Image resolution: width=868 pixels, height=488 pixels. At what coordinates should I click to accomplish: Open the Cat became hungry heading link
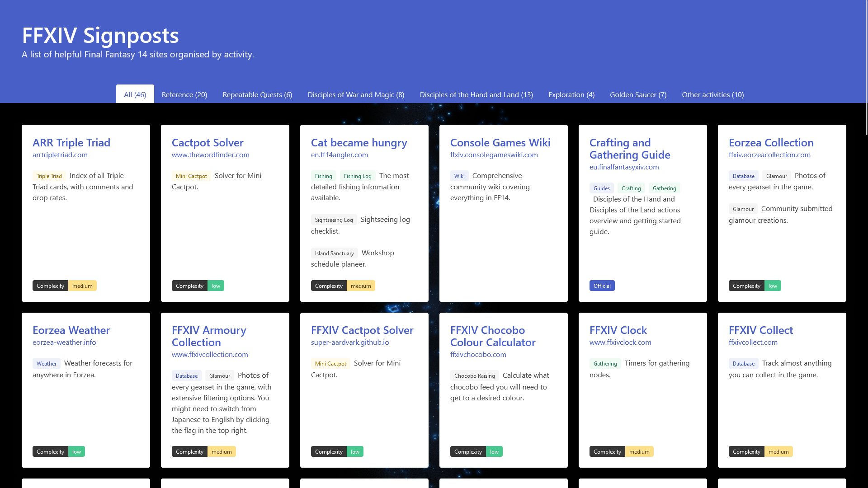pos(359,142)
